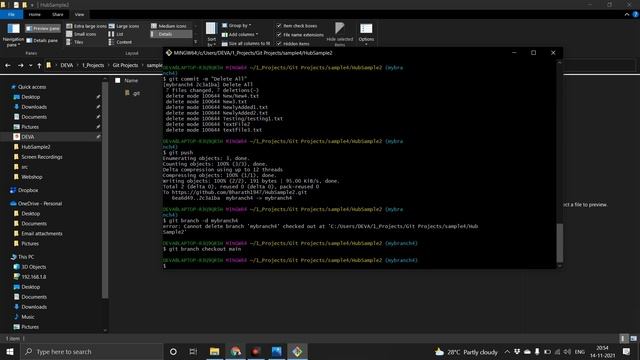Switch to the Home ribbon tab
640x360 pixels.
coord(35,14)
